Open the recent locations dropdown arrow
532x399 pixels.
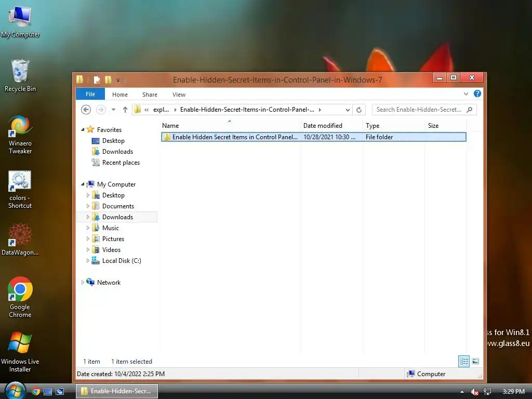click(113, 110)
